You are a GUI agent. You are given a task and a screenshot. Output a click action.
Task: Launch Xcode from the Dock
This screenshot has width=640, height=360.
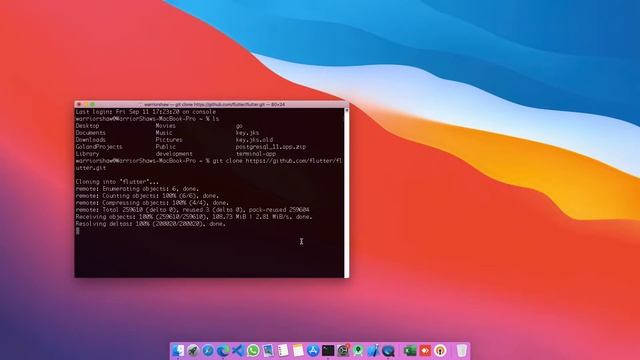tap(373, 351)
